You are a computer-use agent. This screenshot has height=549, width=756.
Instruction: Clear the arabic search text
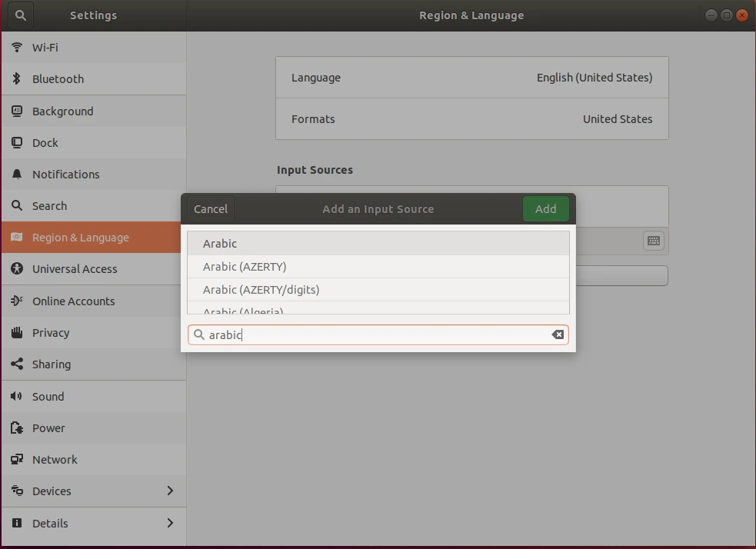[x=558, y=334]
